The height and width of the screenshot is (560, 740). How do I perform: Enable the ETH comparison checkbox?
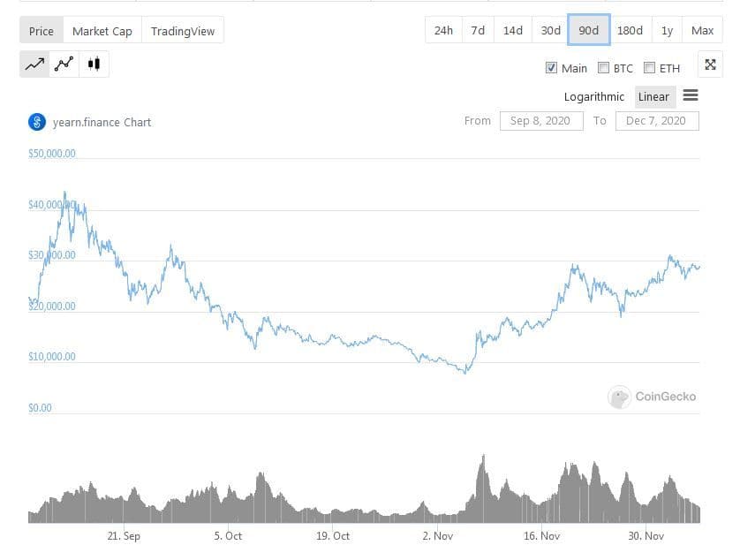click(650, 68)
